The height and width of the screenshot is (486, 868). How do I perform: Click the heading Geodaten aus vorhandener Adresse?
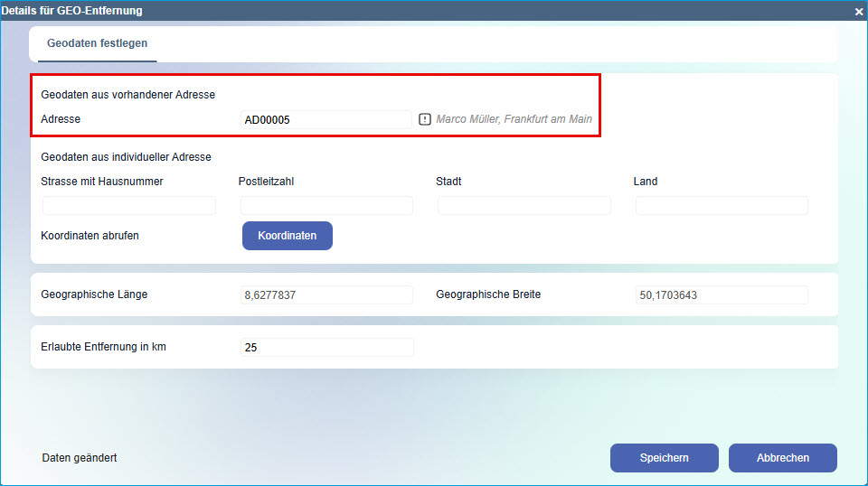point(127,95)
